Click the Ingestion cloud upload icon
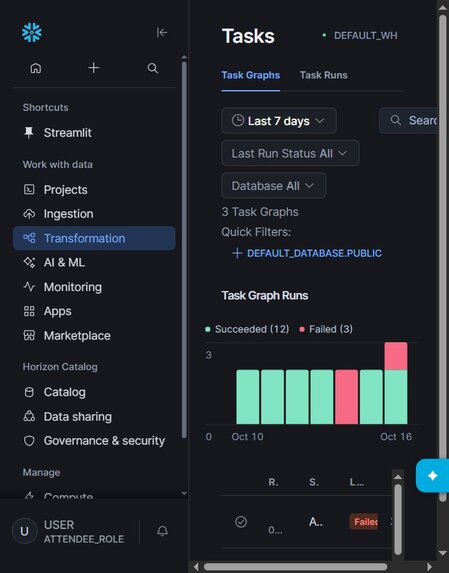Image resolution: width=449 pixels, height=573 pixels. pyautogui.click(x=29, y=214)
